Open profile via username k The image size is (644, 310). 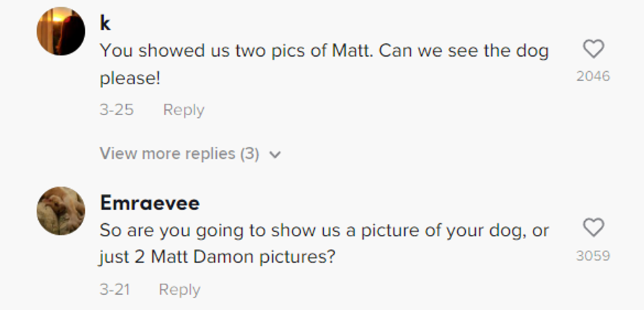[x=105, y=24]
